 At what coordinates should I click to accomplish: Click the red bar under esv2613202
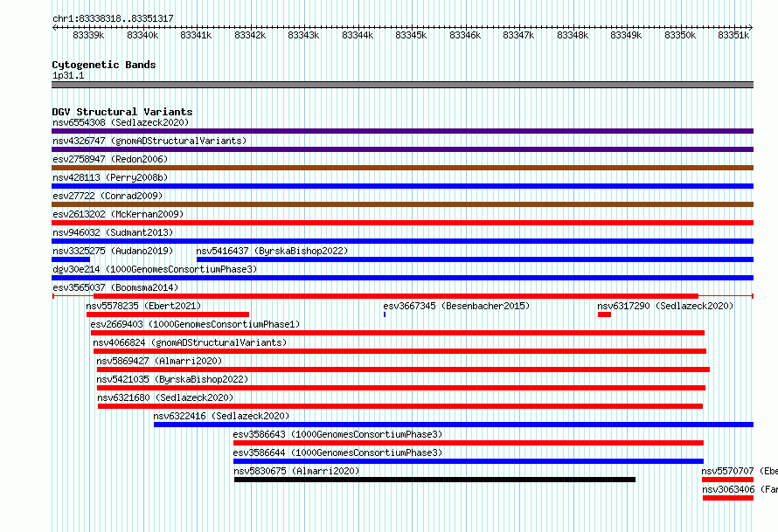(x=402, y=223)
